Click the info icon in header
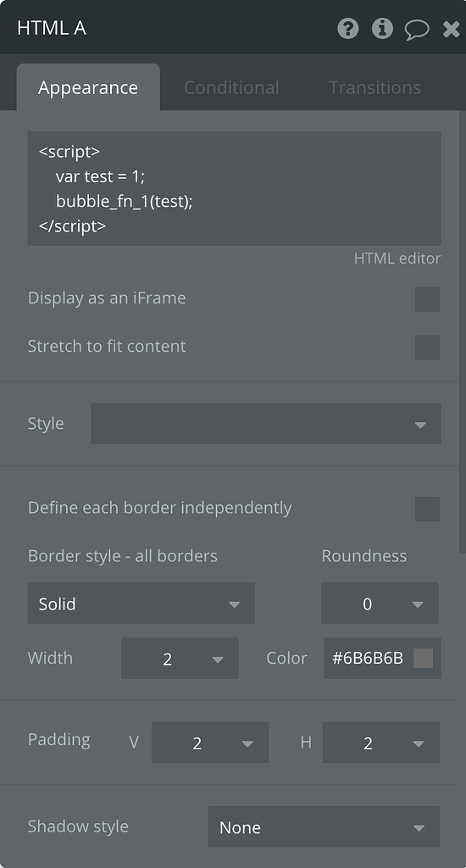 (x=382, y=28)
